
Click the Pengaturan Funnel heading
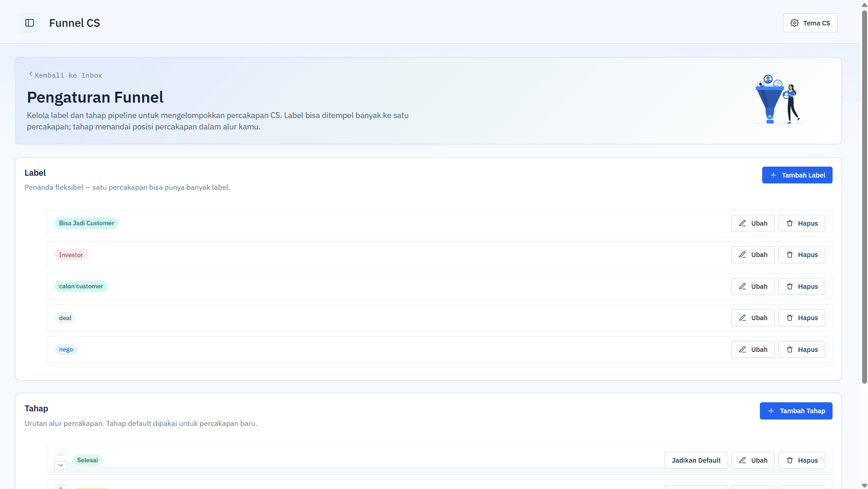pyautogui.click(x=95, y=97)
